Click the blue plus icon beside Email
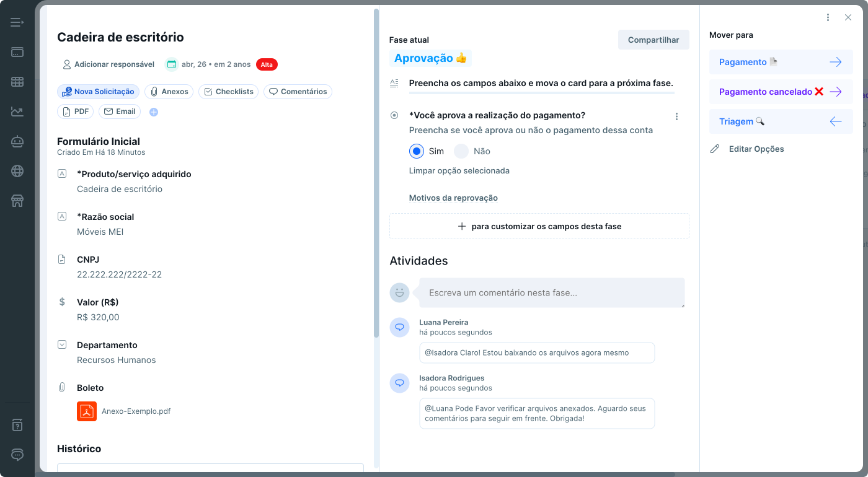The height and width of the screenshot is (477, 868). (x=154, y=112)
